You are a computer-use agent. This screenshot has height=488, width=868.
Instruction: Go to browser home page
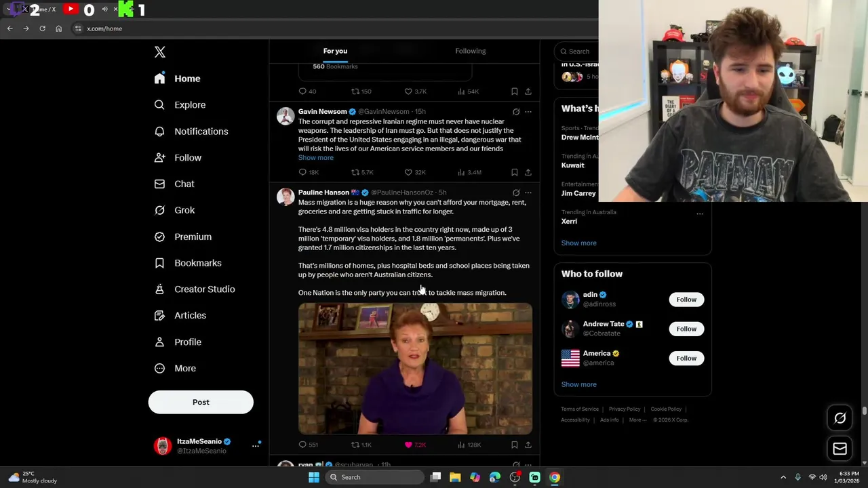[x=58, y=28]
